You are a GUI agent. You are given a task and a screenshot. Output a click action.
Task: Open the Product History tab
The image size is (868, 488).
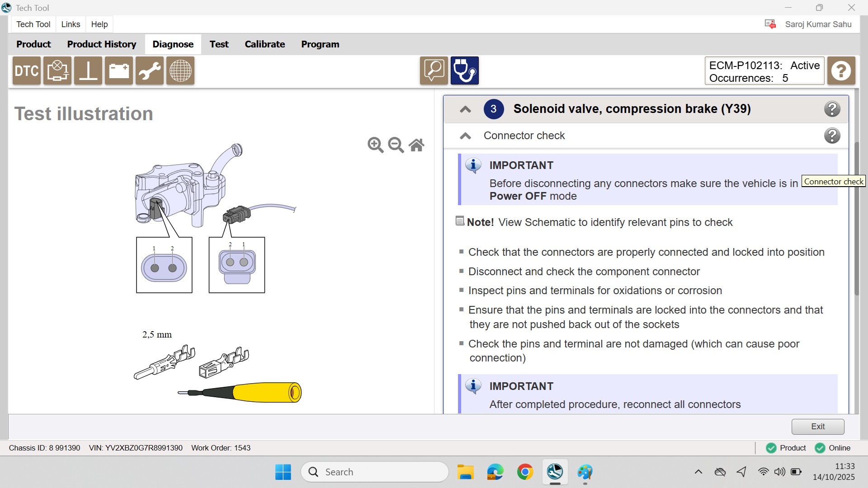point(102,44)
